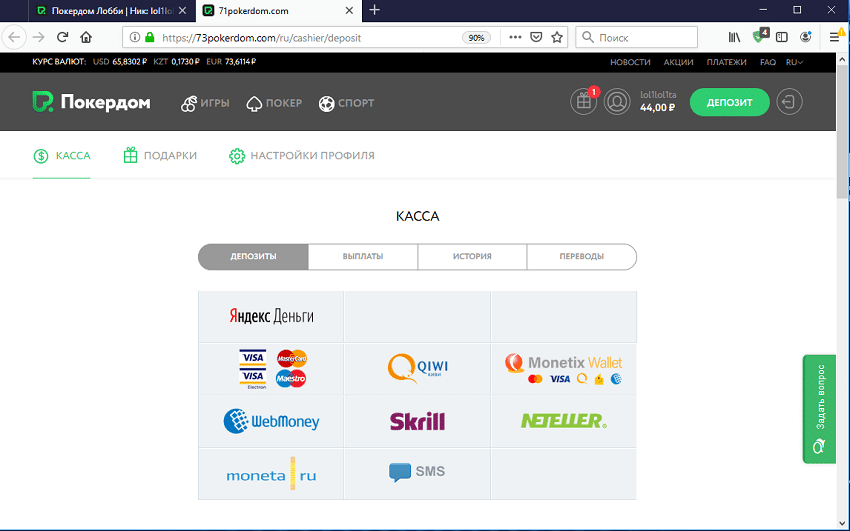Image resolution: width=850 pixels, height=531 pixels.
Task: Toggle the browser sidebar view
Action: pyautogui.click(x=782, y=37)
